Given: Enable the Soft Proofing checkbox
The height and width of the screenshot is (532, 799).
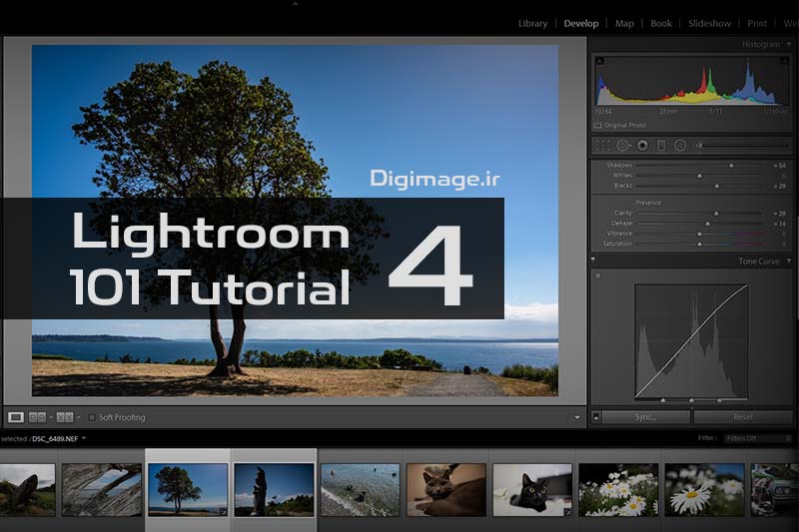Looking at the screenshot, I should coord(92,417).
